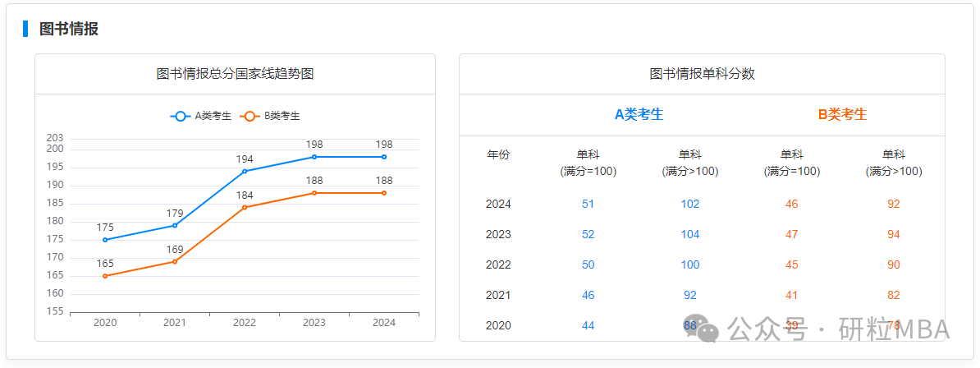The width and height of the screenshot is (980, 368).
Task: Click the blue A类考生 table header
Action: 639,114
